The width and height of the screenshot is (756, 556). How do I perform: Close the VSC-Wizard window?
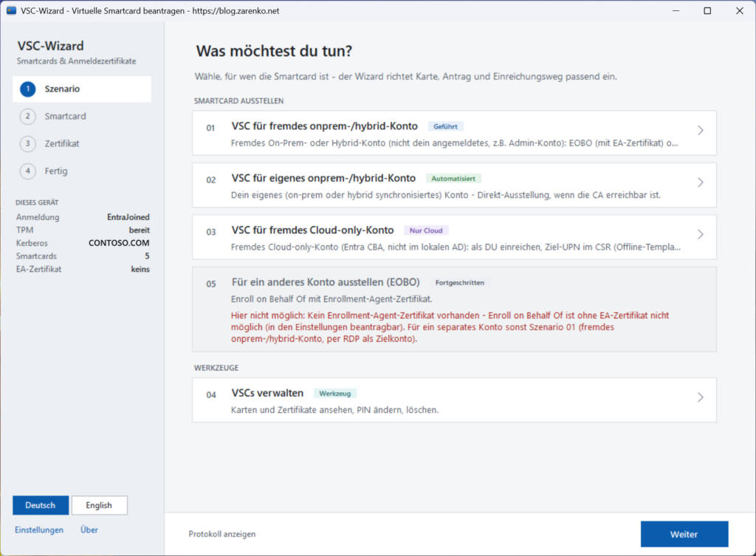740,10
